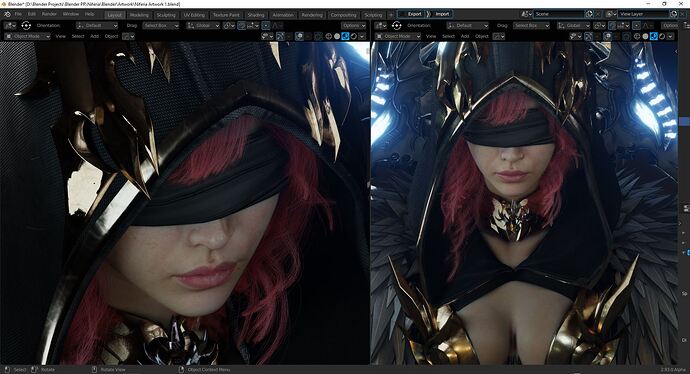
Task: Open the Edit menu
Action: (x=32, y=14)
